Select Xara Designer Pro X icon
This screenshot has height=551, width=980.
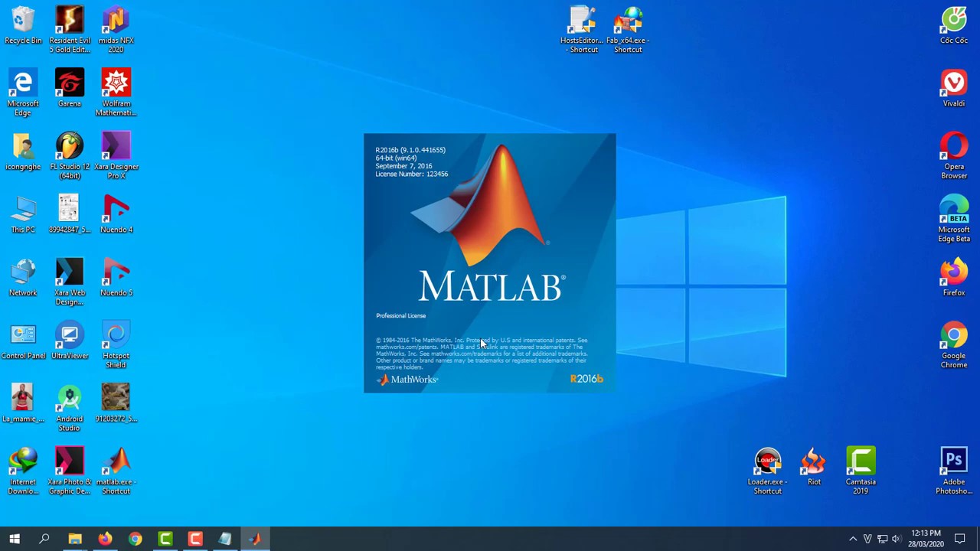click(116, 156)
